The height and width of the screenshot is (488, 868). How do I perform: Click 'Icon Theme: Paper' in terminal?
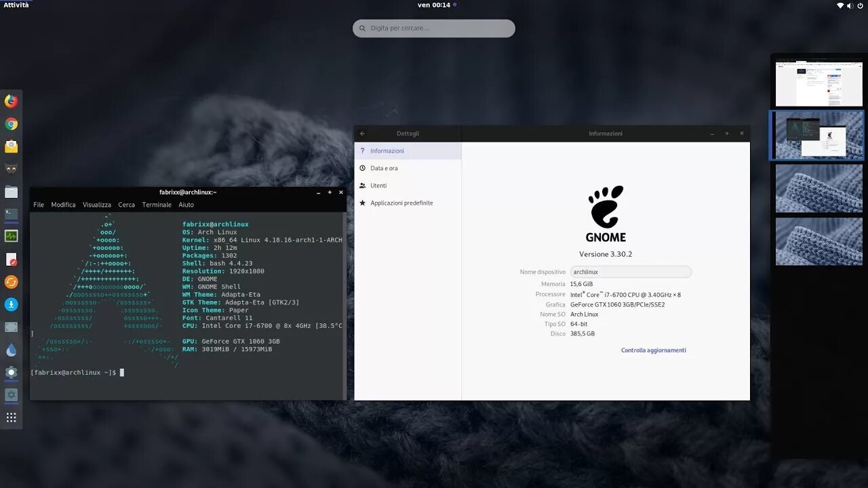216,310
